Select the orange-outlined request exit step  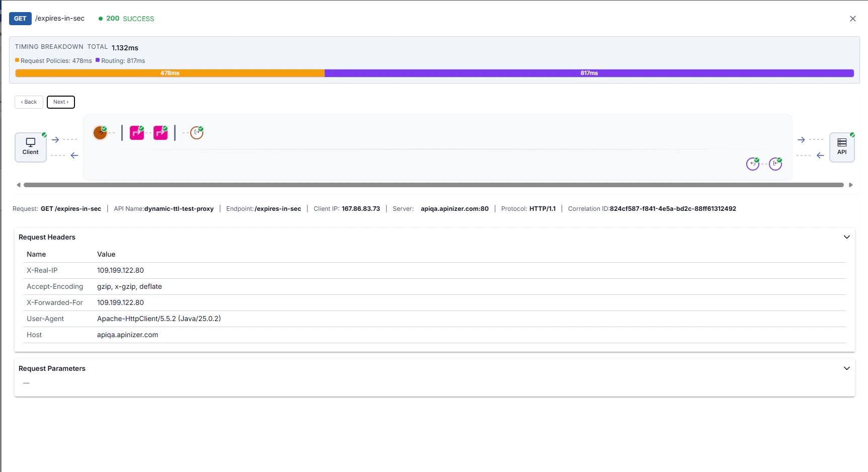(197, 133)
